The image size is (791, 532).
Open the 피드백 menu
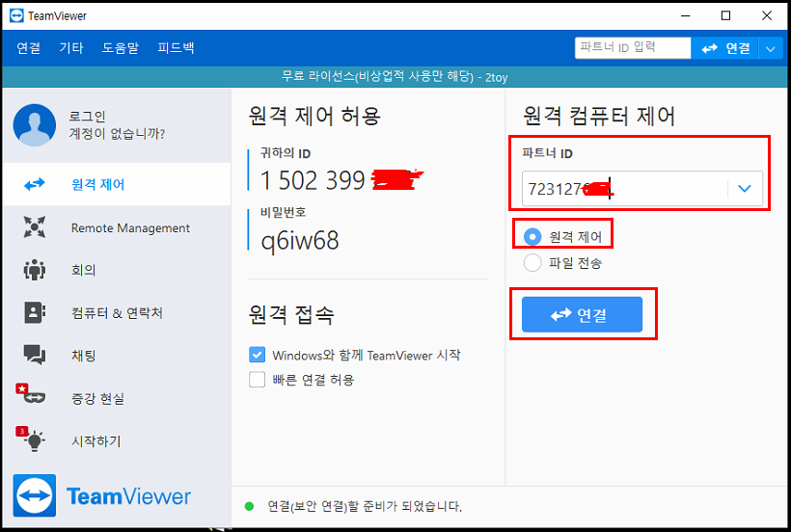pyautogui.click(x=176, y=48)
